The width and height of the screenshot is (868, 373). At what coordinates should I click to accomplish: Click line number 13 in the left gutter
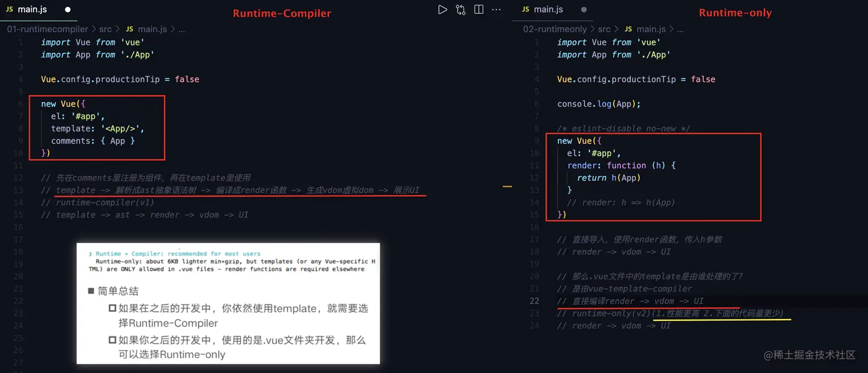click(x=18, y=190)
